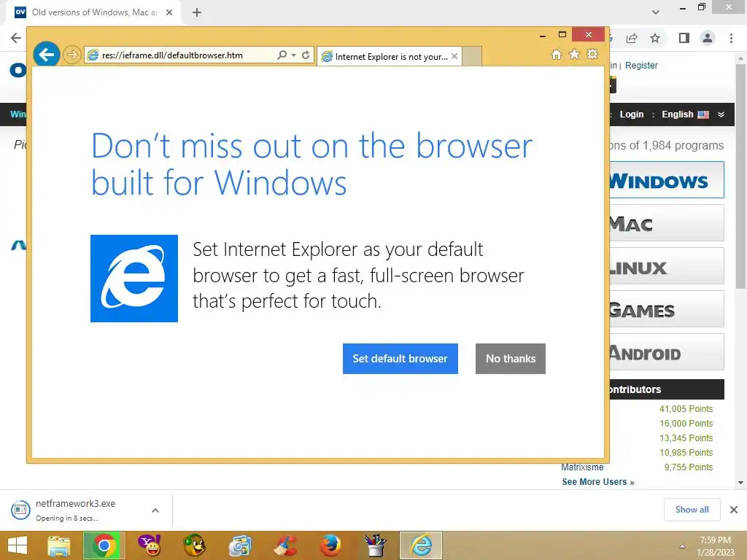Click the Matrixisme user link
Viewport: 747px width, 560px height.
coord(582,467)
